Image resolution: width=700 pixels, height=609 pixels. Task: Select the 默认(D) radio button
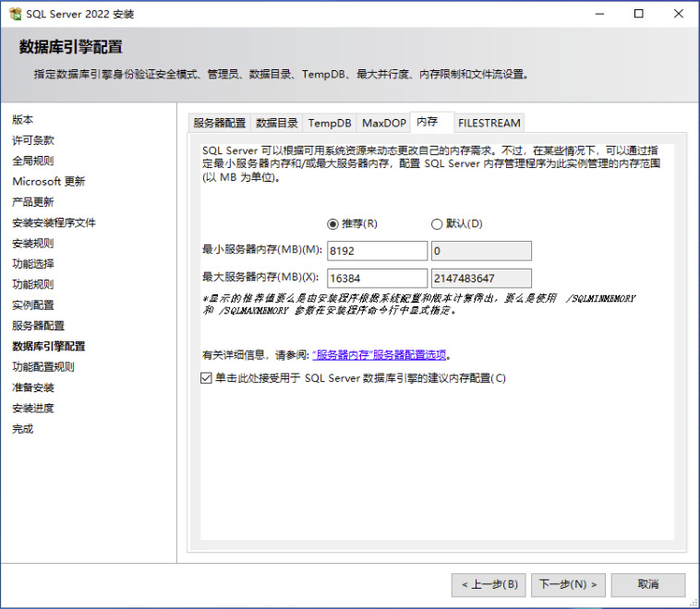437,224
